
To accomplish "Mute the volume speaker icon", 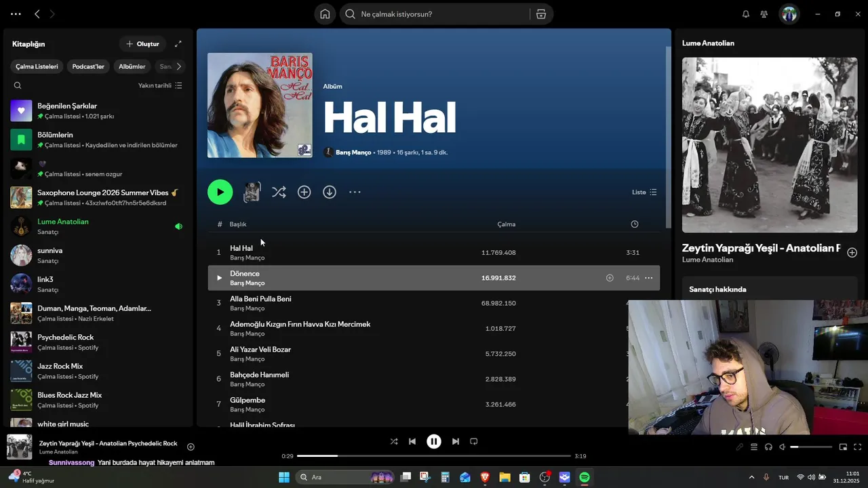I will point(783,447).
